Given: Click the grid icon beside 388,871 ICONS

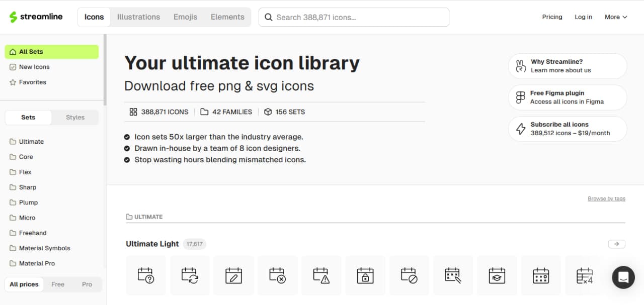Looking at the screenshot, I should (x=133, y=112).
